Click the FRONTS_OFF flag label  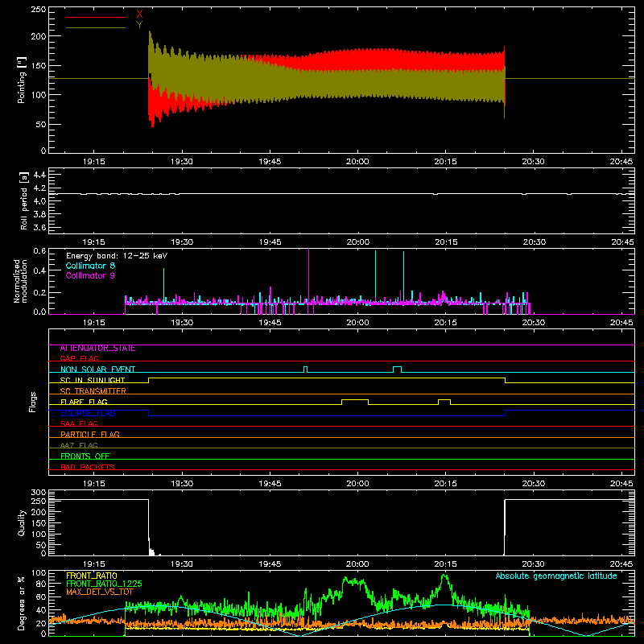[85, 456]
